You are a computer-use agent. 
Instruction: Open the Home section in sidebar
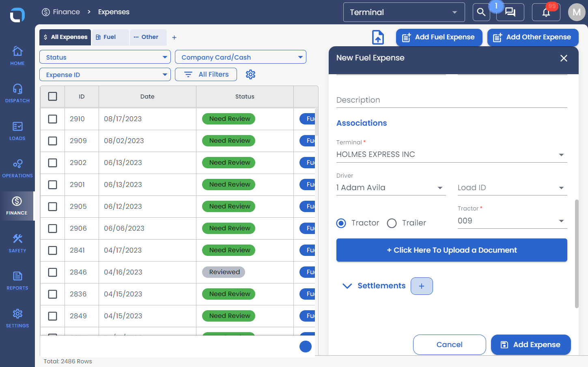(17, 56)
